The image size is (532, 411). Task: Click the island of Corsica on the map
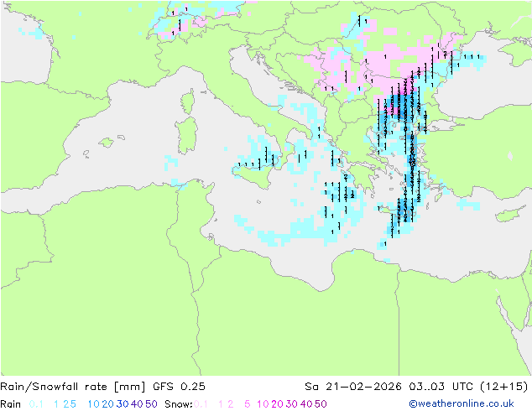point(188,102)
